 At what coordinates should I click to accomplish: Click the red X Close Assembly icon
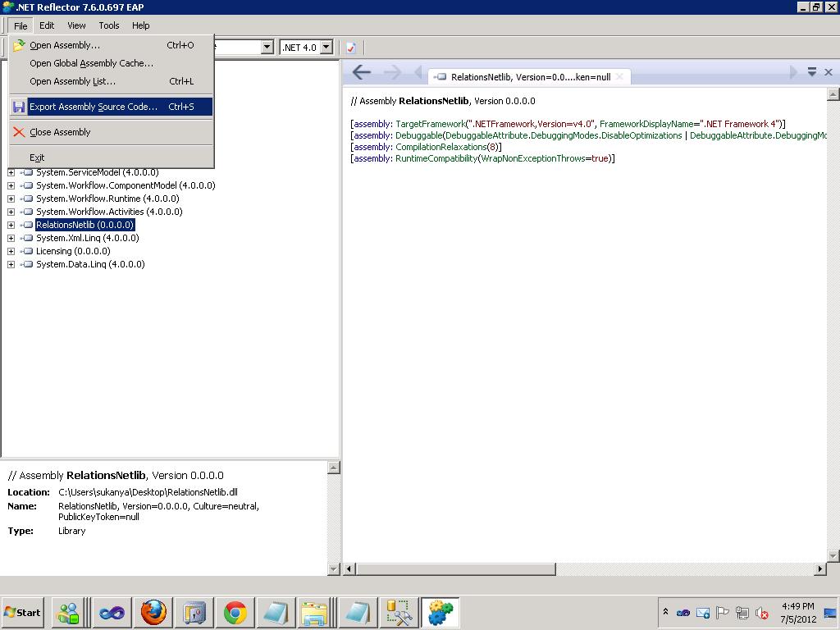point(19,132)
